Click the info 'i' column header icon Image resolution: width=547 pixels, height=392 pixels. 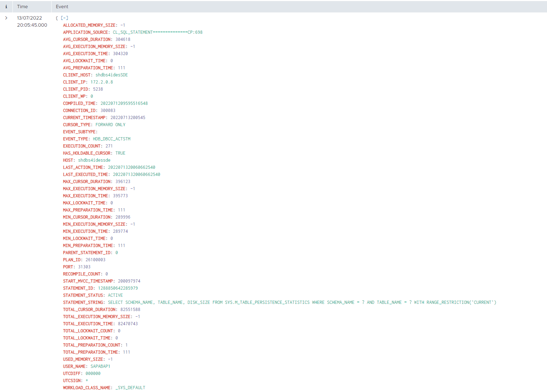pos(6,7)
